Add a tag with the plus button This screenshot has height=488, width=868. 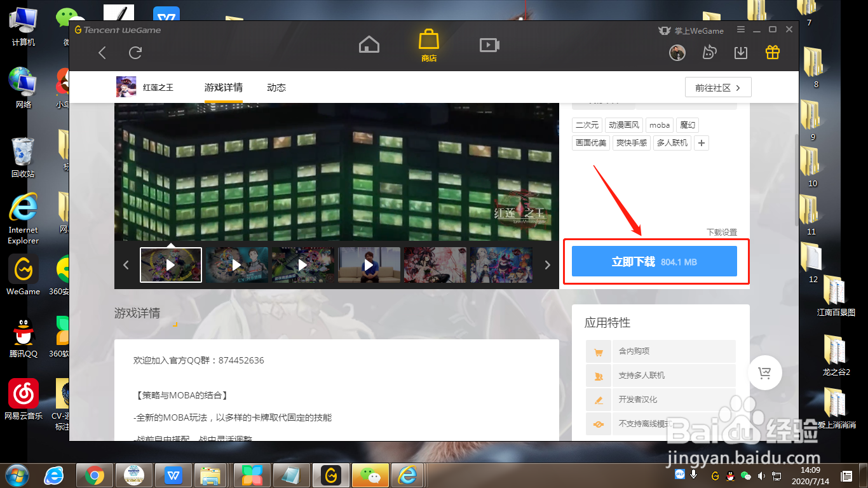[702, 143]
